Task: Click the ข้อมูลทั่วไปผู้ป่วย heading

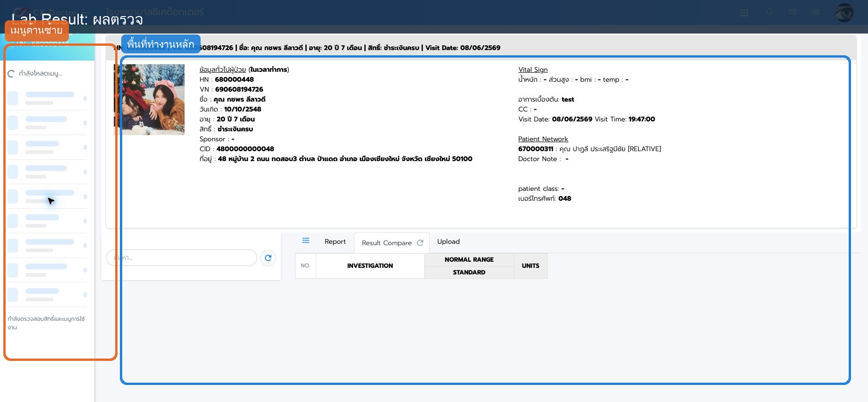Action: point(223,69)
